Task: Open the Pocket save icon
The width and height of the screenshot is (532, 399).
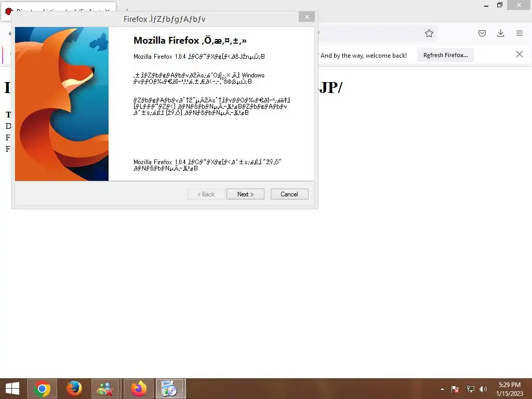Action: [482, 33]
